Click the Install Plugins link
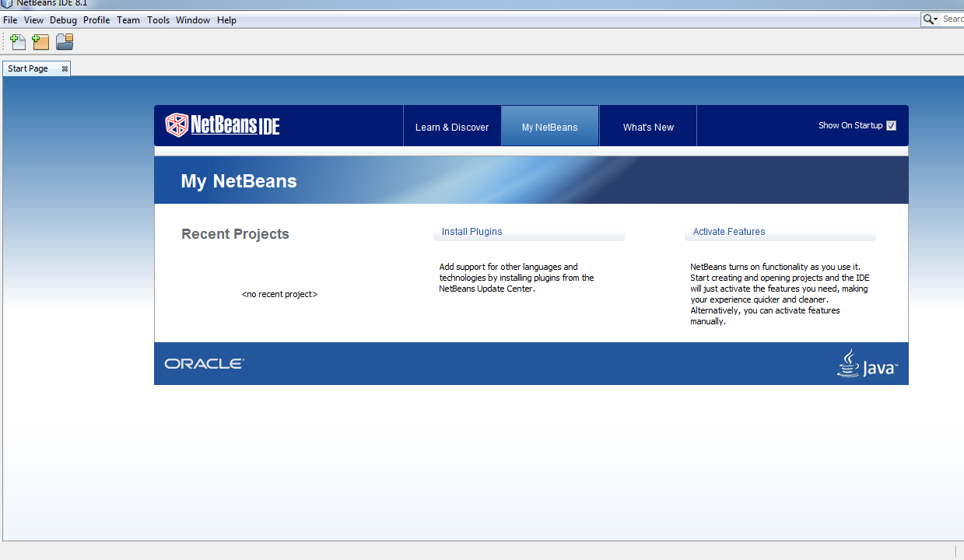 471,232
